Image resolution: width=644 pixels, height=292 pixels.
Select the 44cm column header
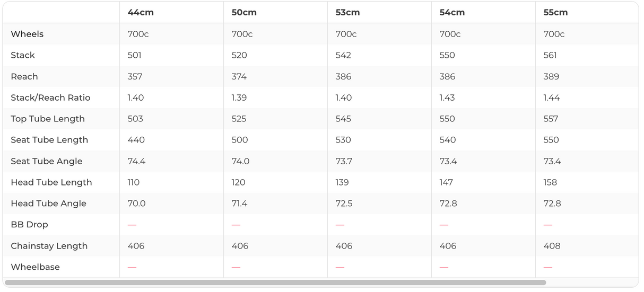pos(141,13)
